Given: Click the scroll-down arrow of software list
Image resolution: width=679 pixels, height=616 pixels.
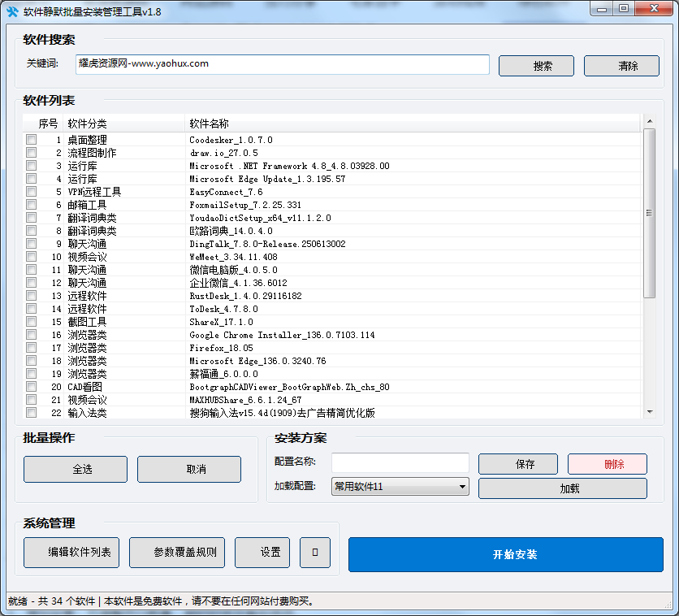Looking at the screenshot, I should 649,412.
